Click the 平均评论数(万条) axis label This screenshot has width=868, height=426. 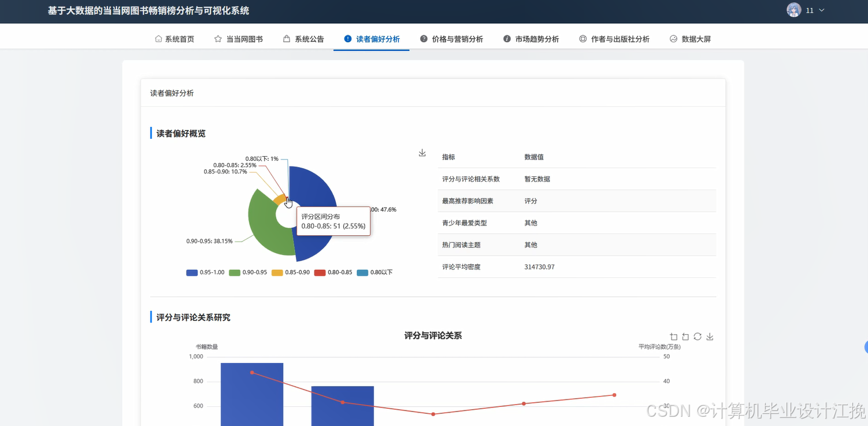tap(659, 347)
